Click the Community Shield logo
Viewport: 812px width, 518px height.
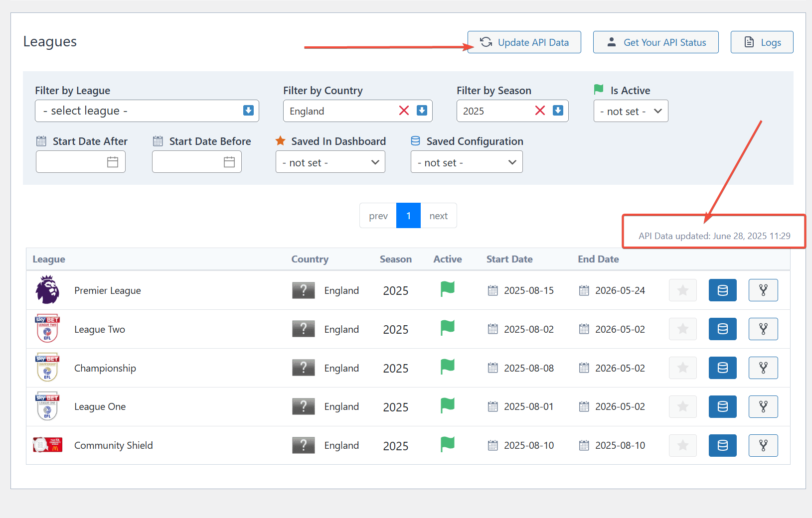click(x=47, y=445)
